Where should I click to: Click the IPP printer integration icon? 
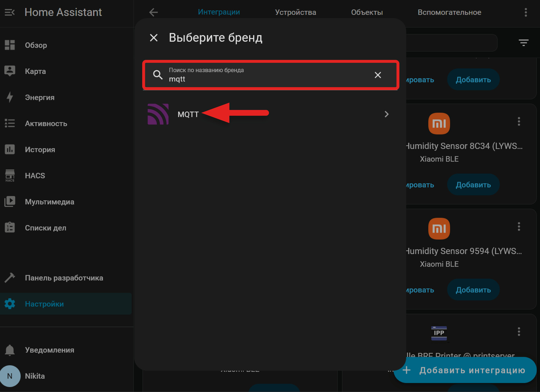coord(439,333)
